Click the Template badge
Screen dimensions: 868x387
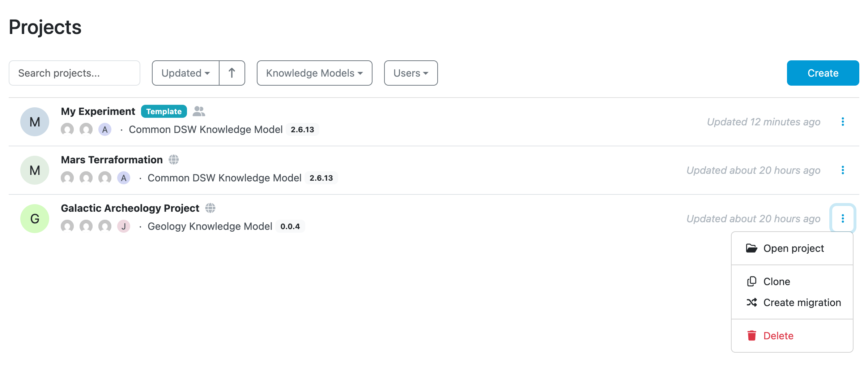click(x=164, y=111)
